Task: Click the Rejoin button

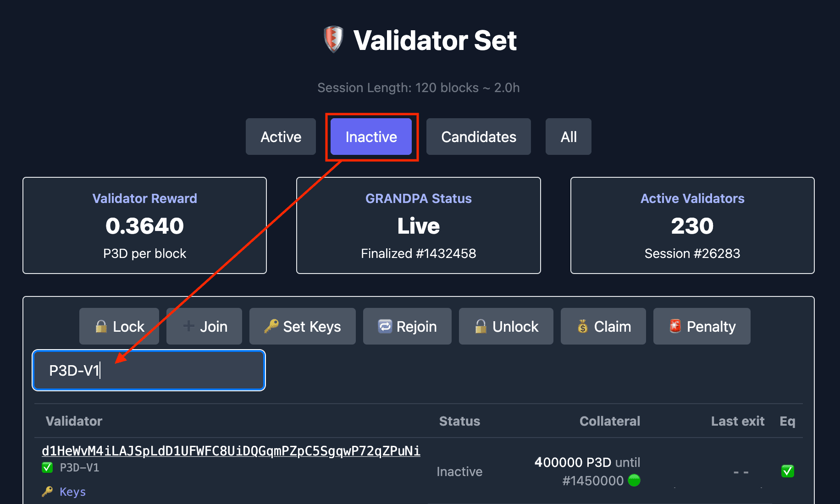Action: click(x=407, y=326)
